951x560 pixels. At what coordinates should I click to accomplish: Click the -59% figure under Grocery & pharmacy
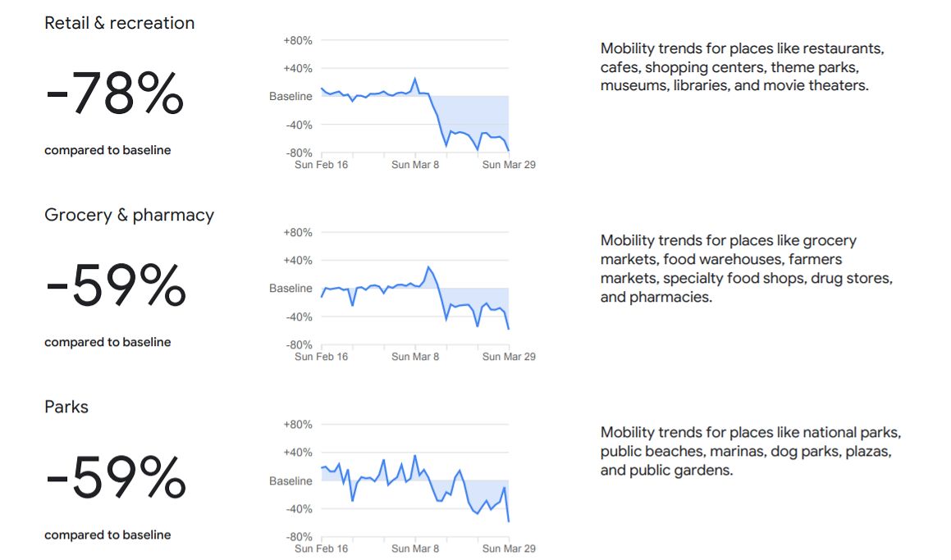116,285
